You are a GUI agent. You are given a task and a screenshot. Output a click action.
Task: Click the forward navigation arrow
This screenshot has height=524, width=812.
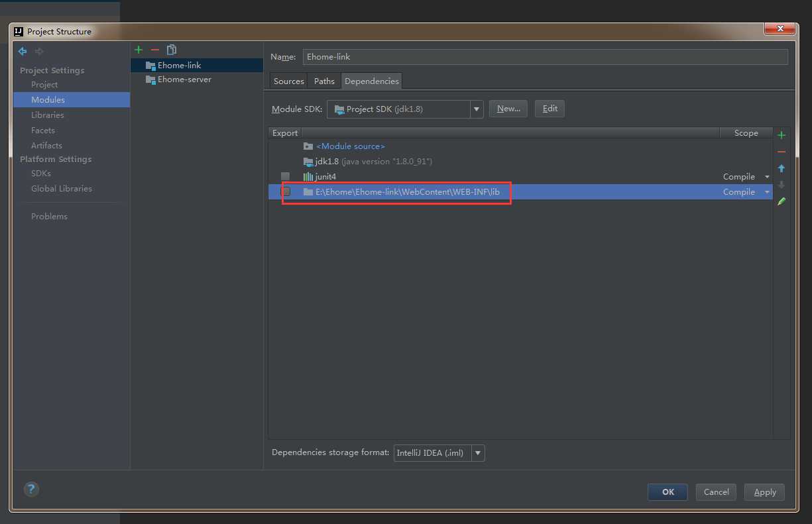click(39, 51)
